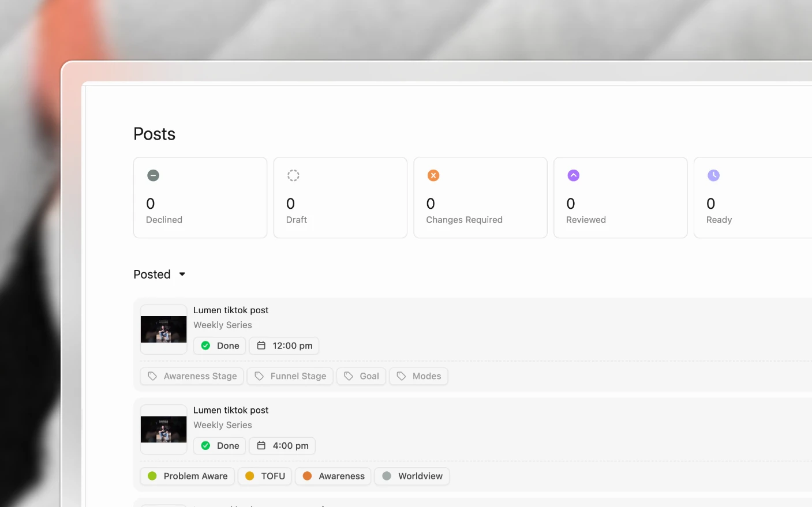
Task: Set the Funnel Stage tag
Action: [x=290, y=376]
